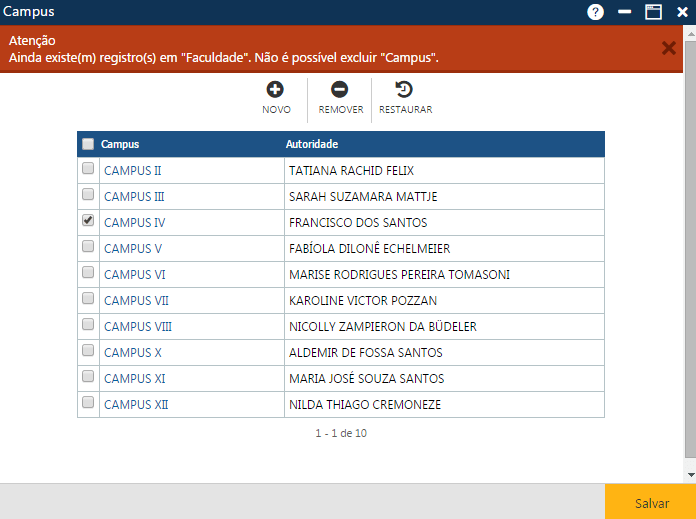
Task: Select the CAMPUS VIII checkbox
Action: [x=88, y=324]
